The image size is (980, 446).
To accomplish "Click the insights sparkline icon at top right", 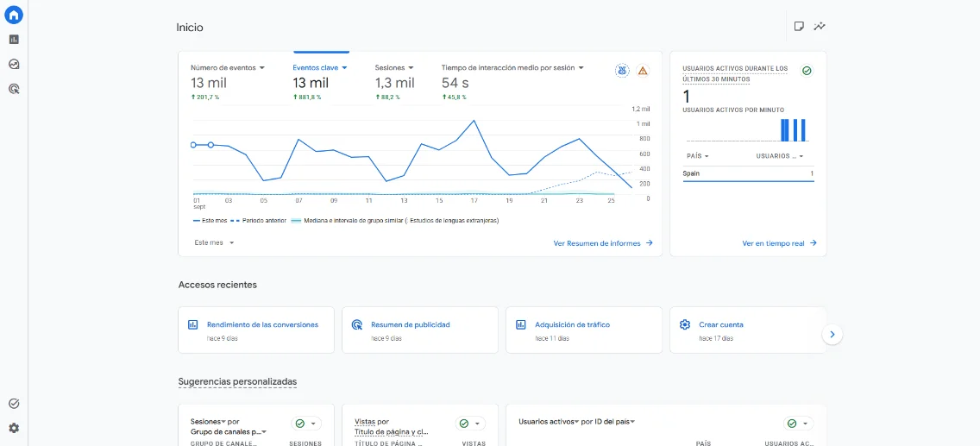I will pyautogui.click(x=820, y=26).
